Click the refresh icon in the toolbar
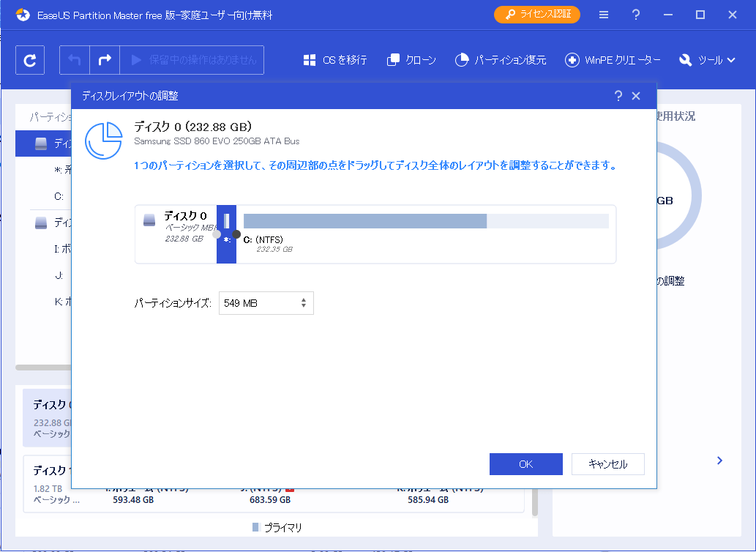 (30, 60)
